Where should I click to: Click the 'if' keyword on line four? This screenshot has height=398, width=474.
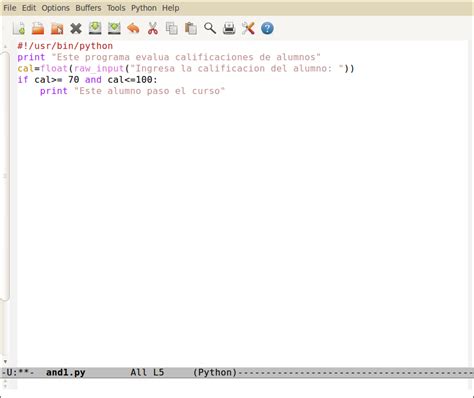23,80
